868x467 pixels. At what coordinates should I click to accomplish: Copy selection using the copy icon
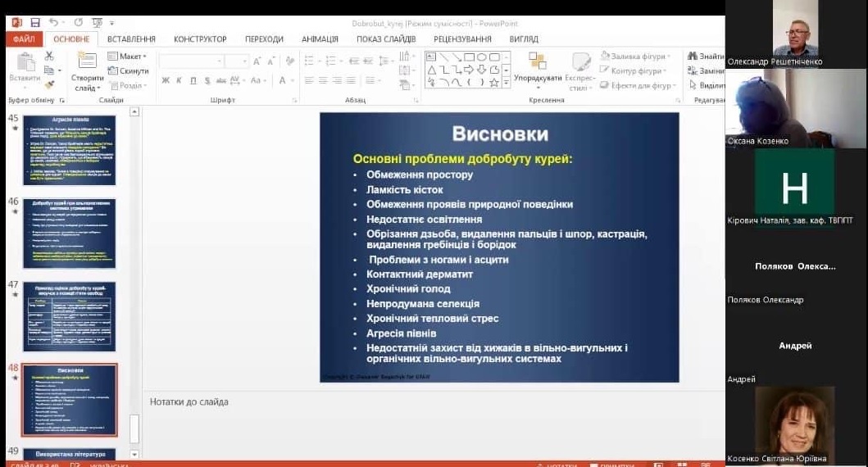point(49,70)
